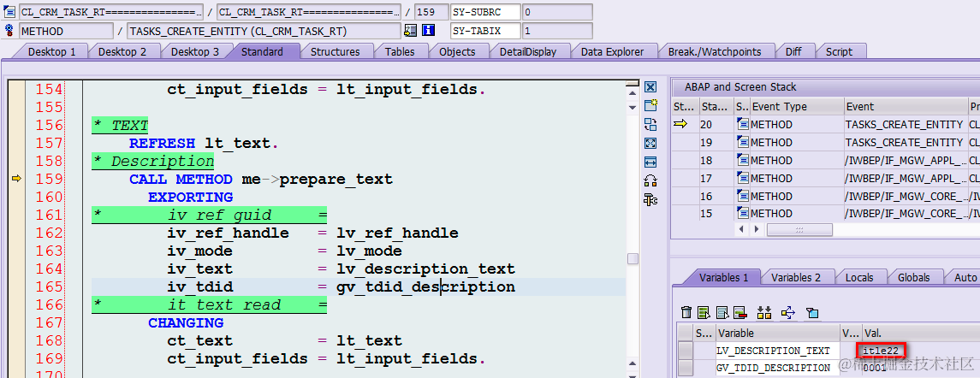This screenshot has width=980, height=378.
Task: Click the maximize tool full-screen icon
Action: click(x=650, y=143)
